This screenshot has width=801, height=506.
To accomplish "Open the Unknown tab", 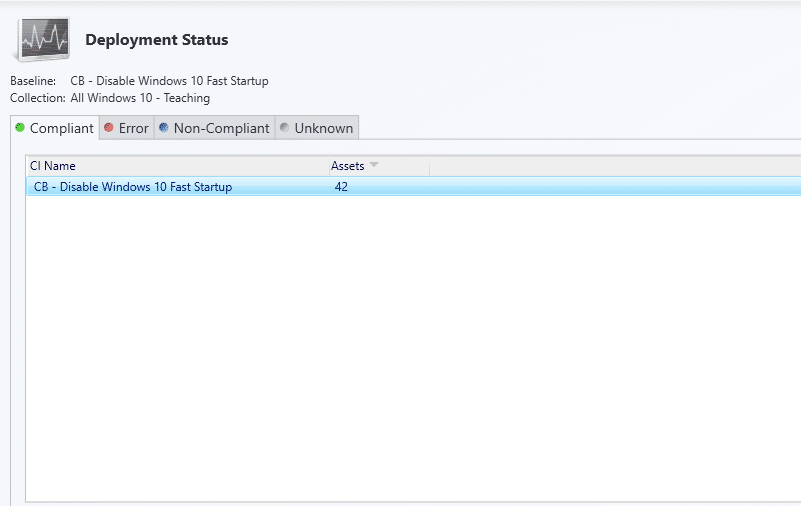I will pyautogui.click(x=317, y=128).
